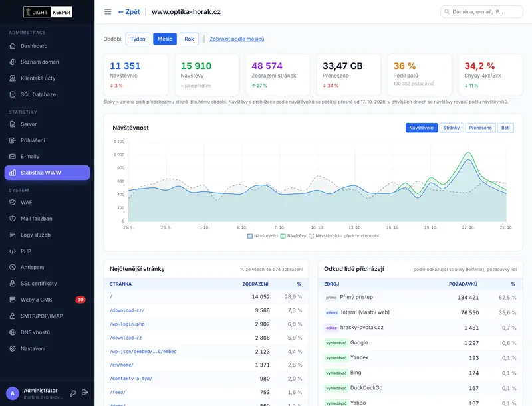Click the 48 574 Zobrazení stránek card
The image size is (532, 406).
tap(277, 75)
